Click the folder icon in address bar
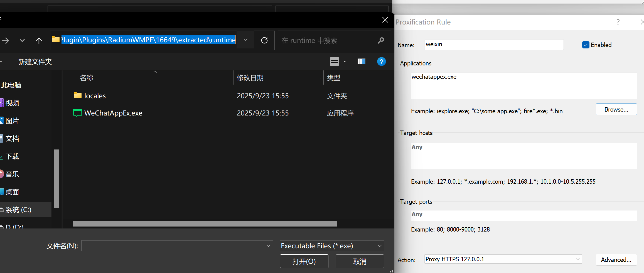Image resolution: width=644 pixels, height=273 pixels. tap(56, 40)
